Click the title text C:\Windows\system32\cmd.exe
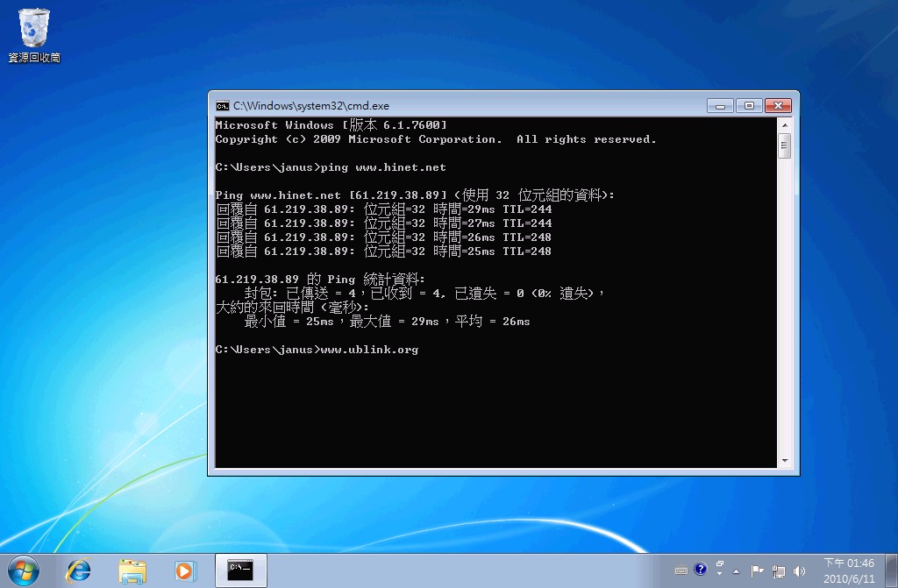The height and width of the screenshot is (588, 898). tap(311, 106)
